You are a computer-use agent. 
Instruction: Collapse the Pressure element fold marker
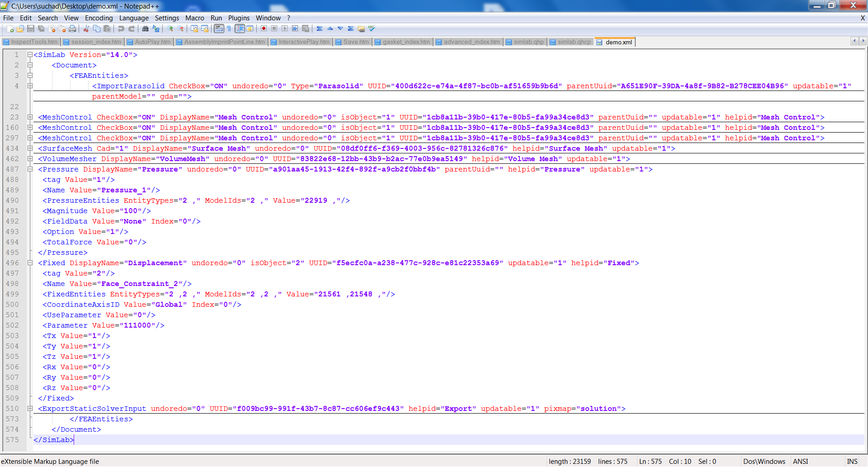[x=30, y=169]
